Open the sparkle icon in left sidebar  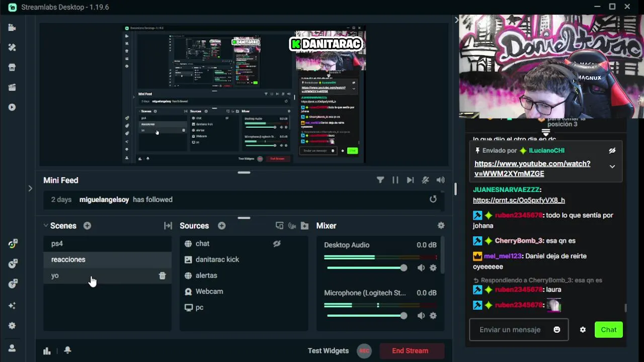pyautogui.click(x=12, y=306)
